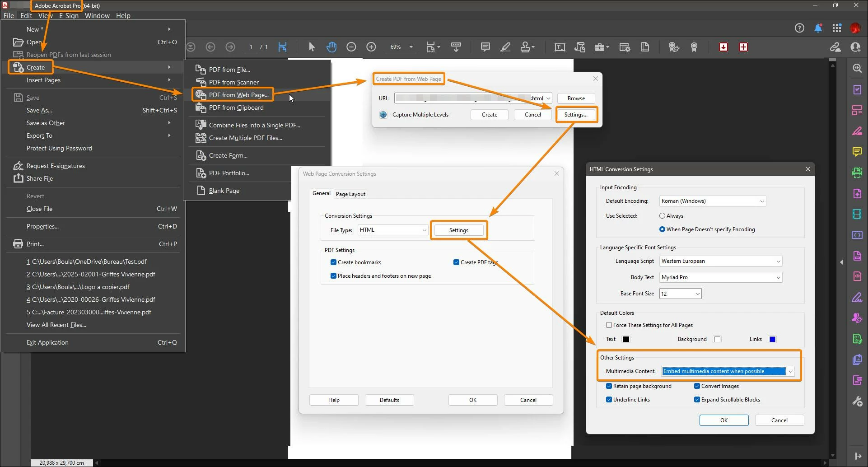The image size is (868, 467).
Task: Go to next page arrow icon
Action: pos(230,47)
